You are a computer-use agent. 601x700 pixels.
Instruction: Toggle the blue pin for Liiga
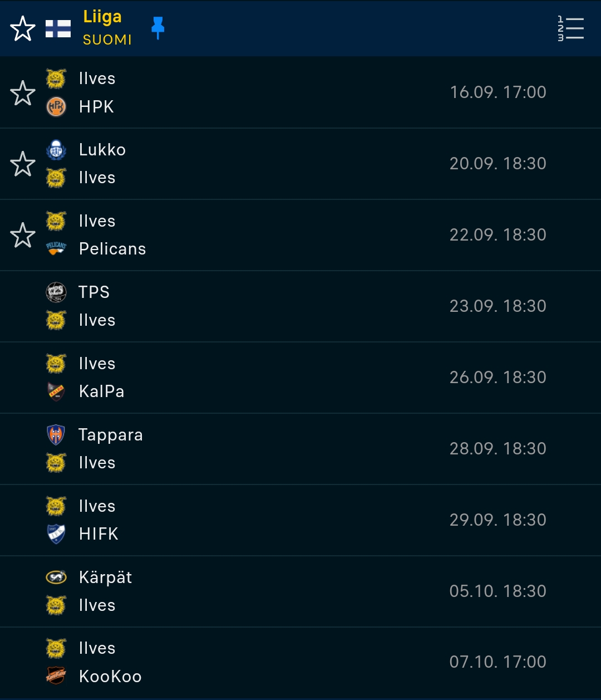[158, 27]
